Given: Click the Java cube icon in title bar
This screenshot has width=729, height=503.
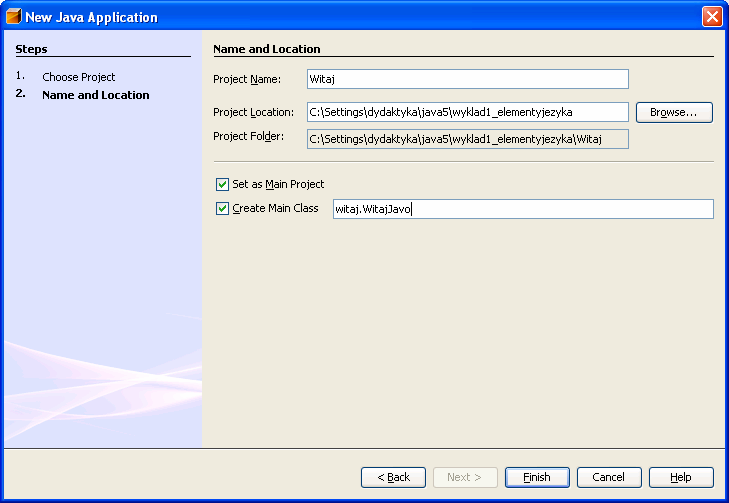Looking at the screenshot, I should [13, 16].
